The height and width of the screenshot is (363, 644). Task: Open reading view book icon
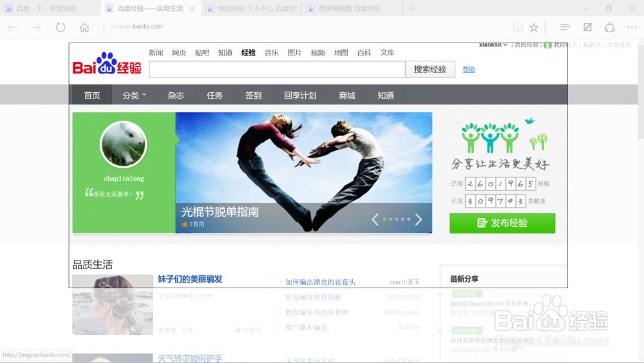[518, 27]
